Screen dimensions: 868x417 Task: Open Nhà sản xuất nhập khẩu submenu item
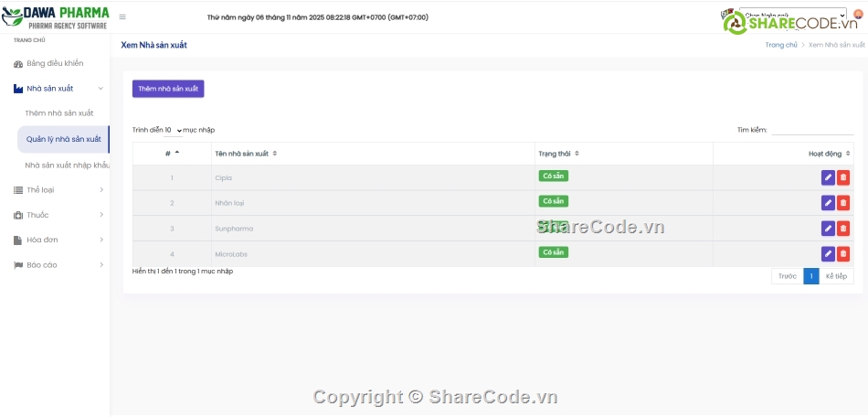point(67,166)
